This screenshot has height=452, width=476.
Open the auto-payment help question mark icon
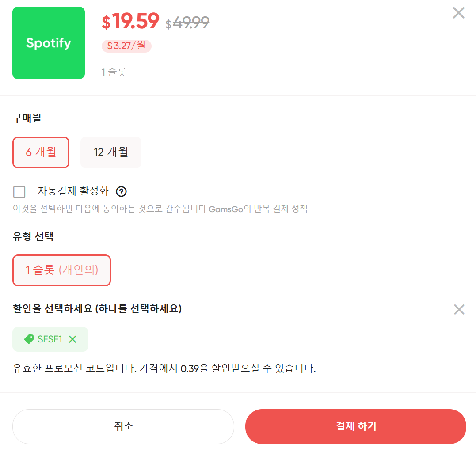coord(121,191)
